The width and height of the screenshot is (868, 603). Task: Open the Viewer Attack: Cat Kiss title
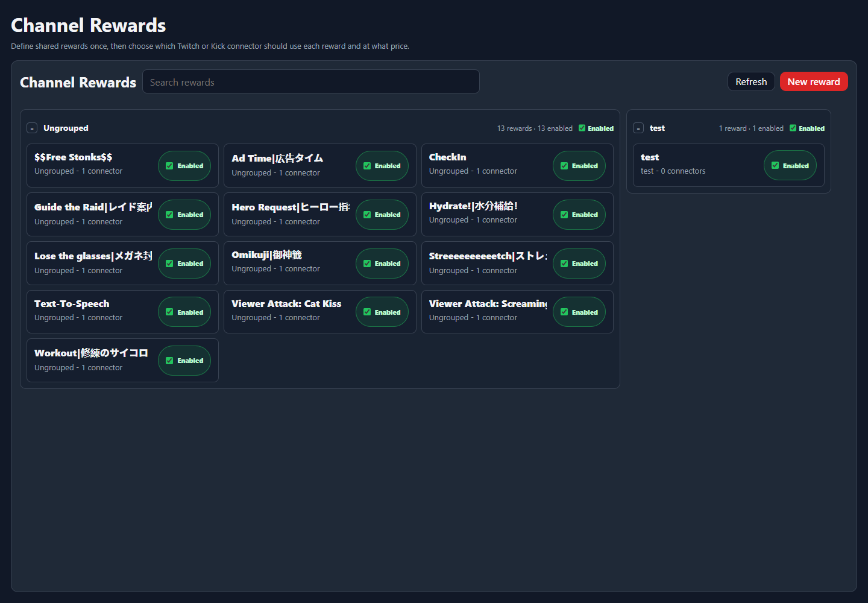click(x=286, y=303)
